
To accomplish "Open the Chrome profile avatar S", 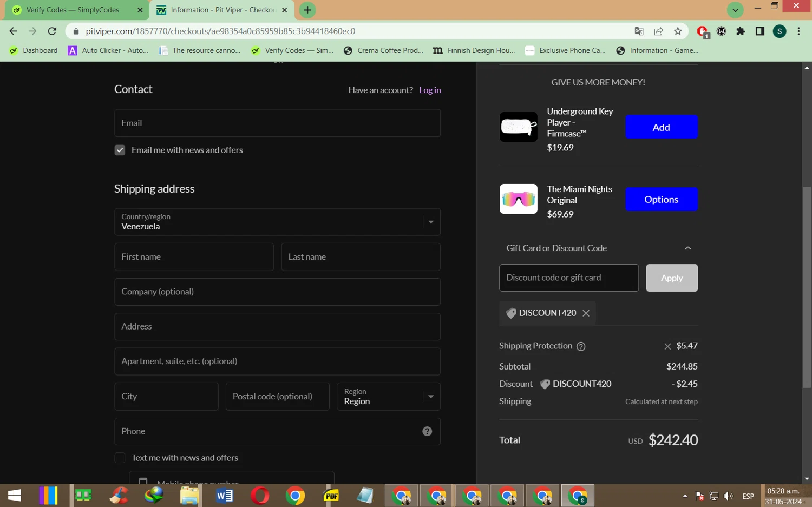I will click(x=780, y=31).
